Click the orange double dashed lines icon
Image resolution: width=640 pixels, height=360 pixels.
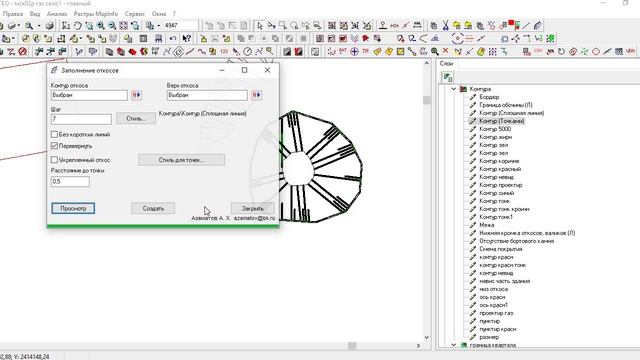(469, 38)
